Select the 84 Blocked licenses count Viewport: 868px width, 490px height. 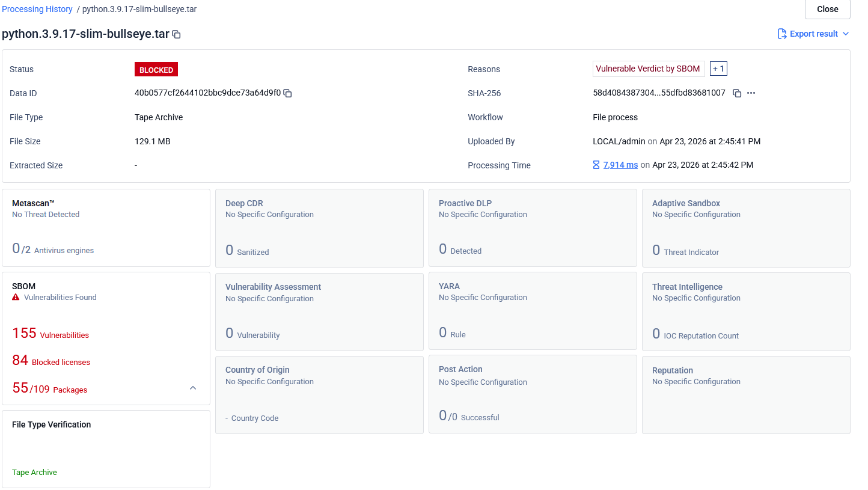51,361
